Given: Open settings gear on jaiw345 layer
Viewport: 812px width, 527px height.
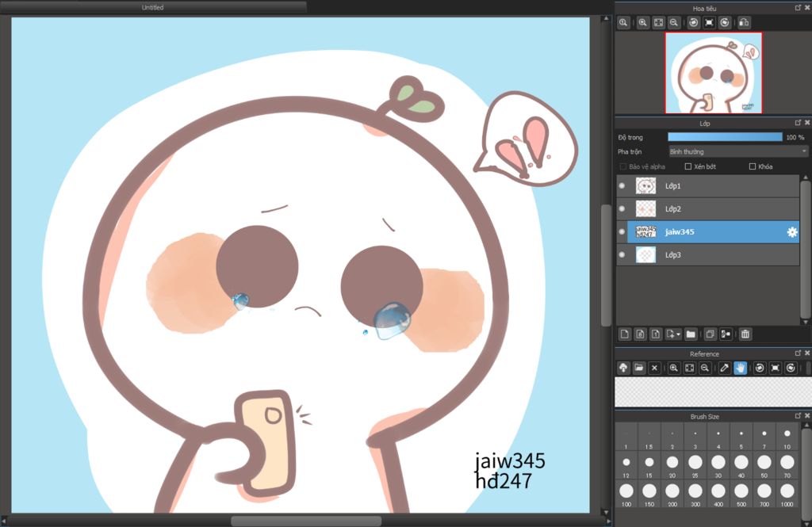Looking at the screenshot, I should tap(791, 232).
